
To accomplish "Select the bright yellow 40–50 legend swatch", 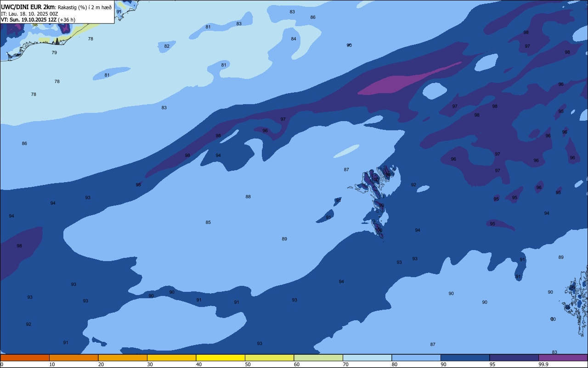I will pyautogui.click(x=220, y=357).
